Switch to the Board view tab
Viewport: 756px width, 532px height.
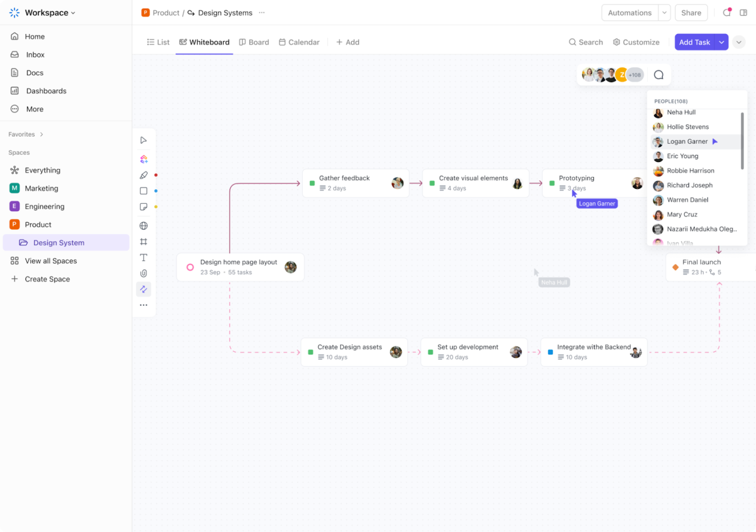coord(254,42)
